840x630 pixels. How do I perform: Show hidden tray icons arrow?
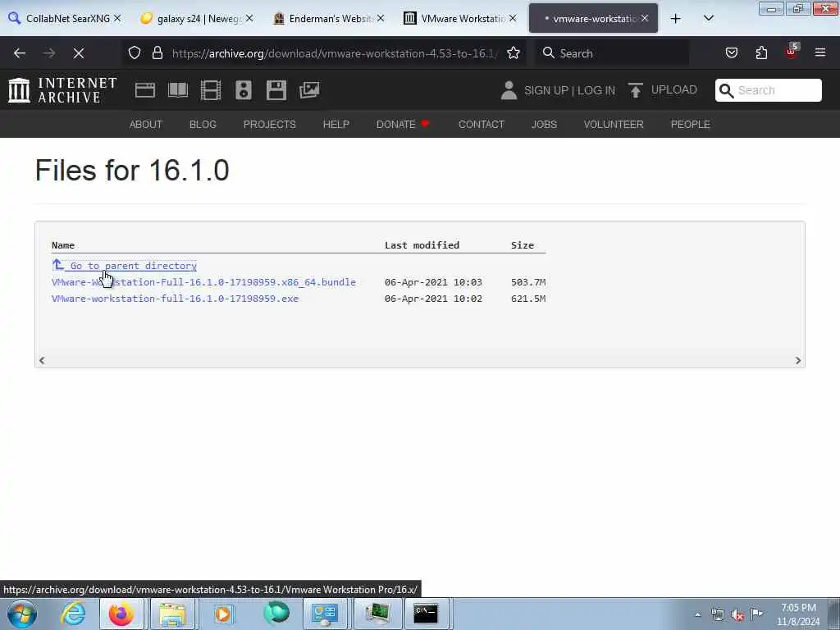click(x=697, y=615)
